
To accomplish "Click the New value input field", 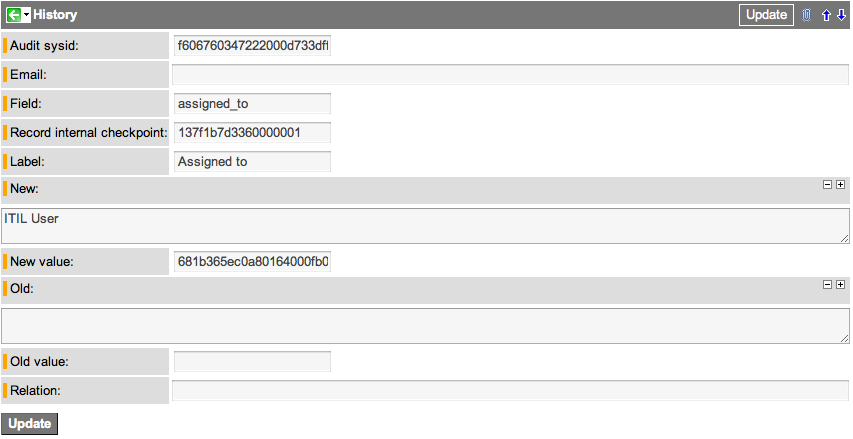I will 252,262.
